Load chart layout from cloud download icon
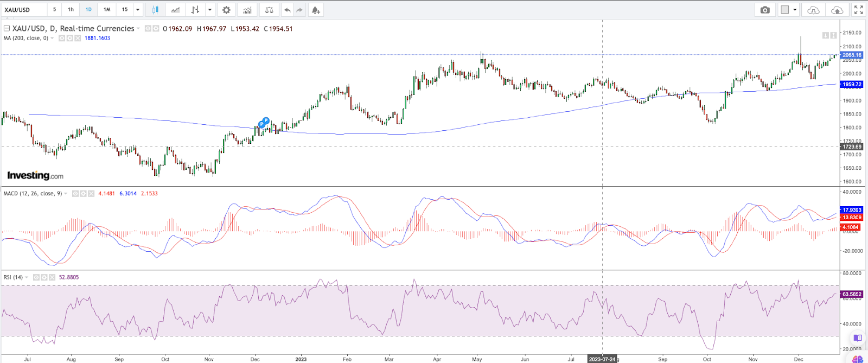Screen dimensions: 868x363 (813, 10)
